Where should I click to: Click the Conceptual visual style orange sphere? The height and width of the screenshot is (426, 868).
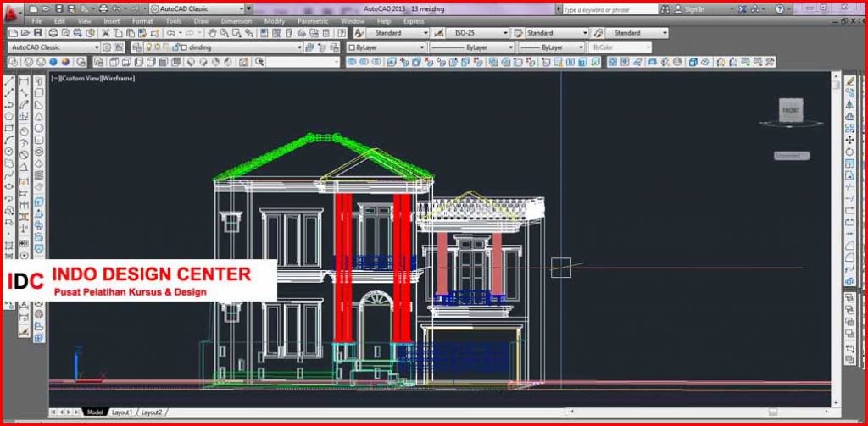65,62
